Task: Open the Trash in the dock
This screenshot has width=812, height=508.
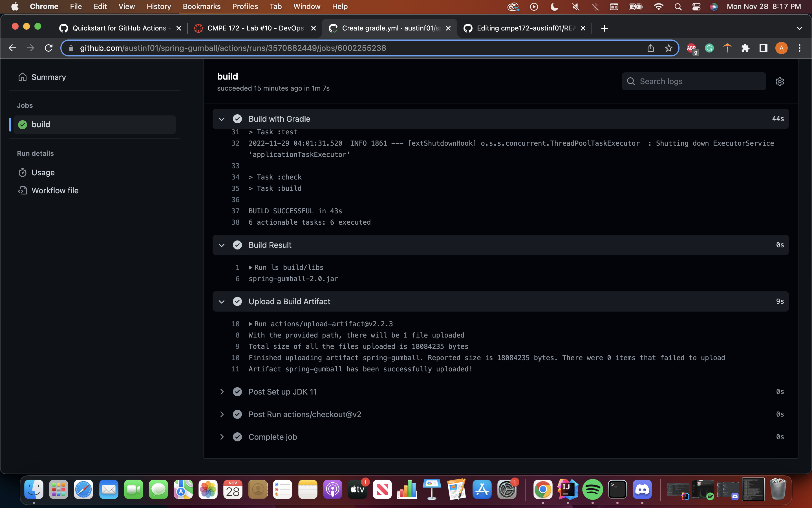Action: pyautogui.click(x=778, y=490)
